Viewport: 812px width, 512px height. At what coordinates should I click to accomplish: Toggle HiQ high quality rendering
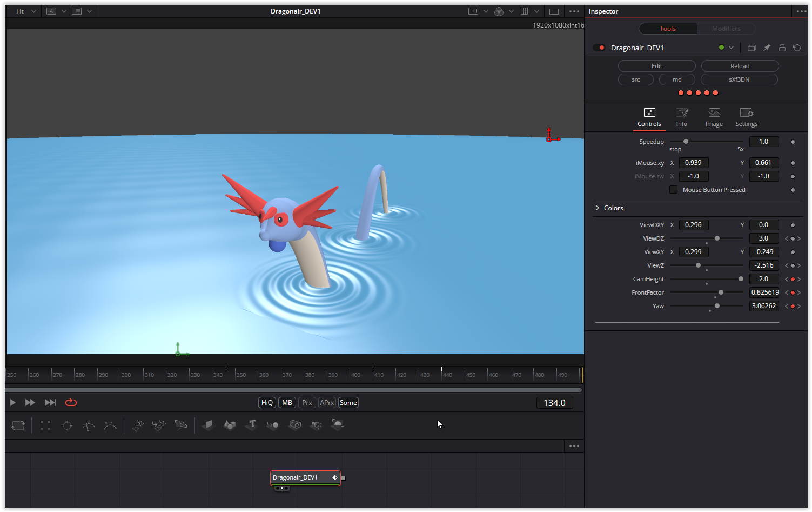tap(267, 403)
